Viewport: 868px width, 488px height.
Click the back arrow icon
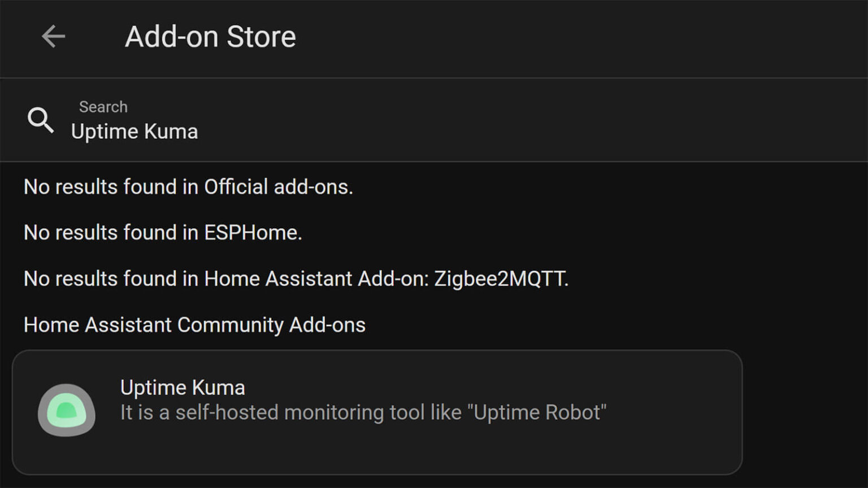point(53,36)
